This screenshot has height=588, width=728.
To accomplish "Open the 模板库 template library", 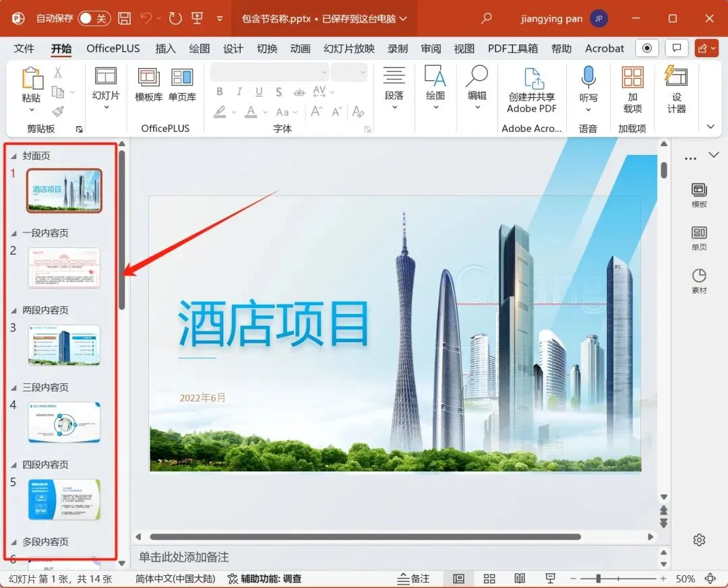I will pyautogui.click(x=148, y=84).
